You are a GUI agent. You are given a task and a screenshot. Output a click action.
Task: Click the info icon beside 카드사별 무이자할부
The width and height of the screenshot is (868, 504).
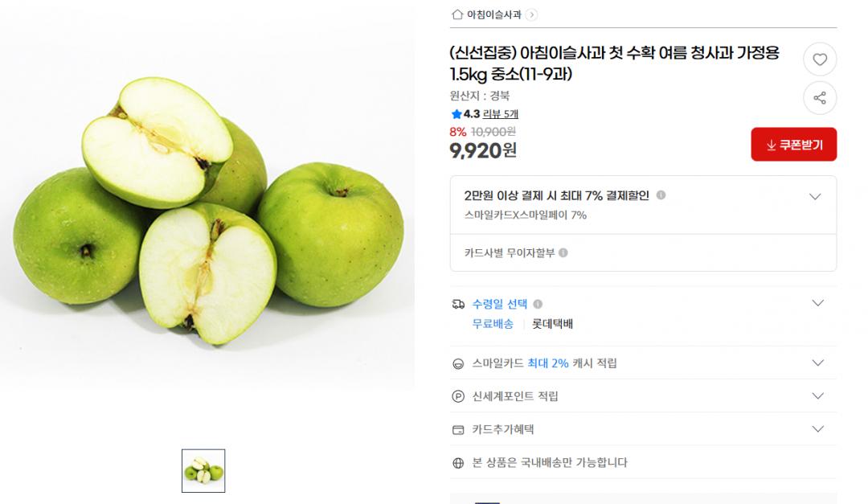(x=563, y=252)
